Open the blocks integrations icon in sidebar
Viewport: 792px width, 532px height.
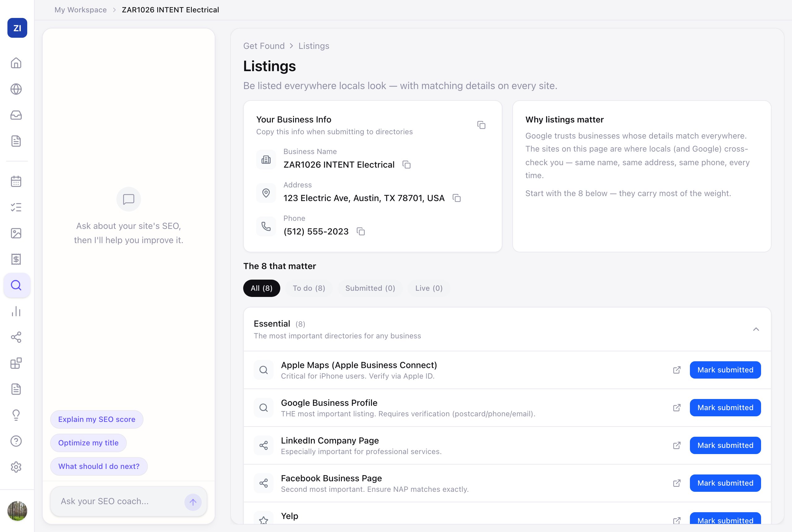point(16,363)
